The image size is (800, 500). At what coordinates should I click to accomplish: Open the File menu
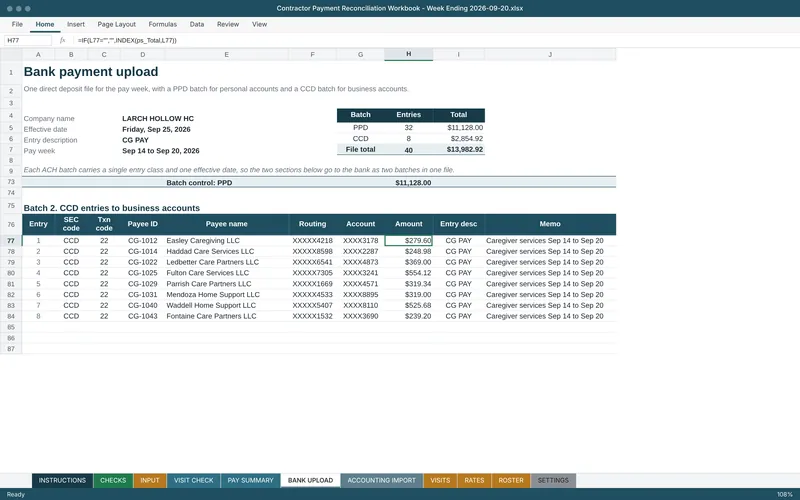[17, 24]
